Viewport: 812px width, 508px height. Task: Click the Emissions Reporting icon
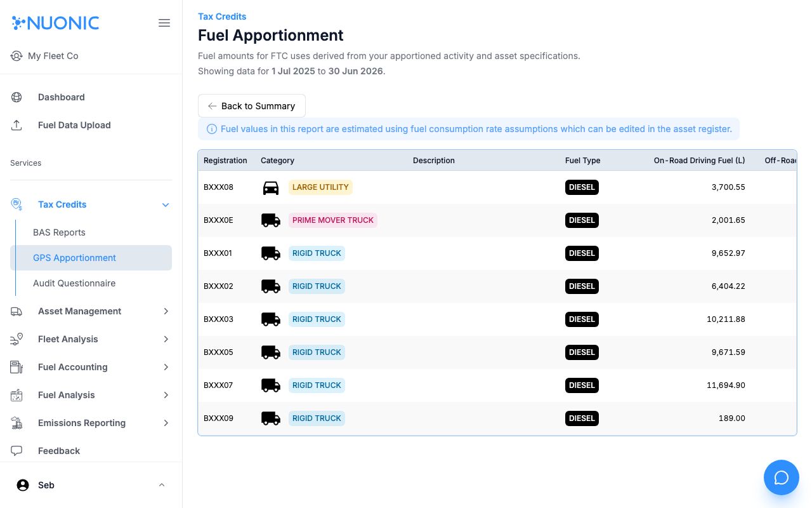pyautogui.click(x=16, y=423)
